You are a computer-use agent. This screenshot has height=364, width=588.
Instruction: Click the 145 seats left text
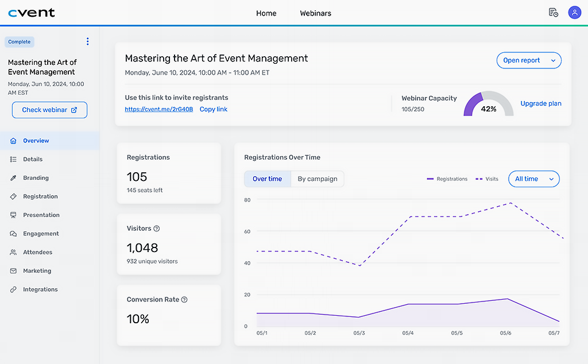pos(144,190)
